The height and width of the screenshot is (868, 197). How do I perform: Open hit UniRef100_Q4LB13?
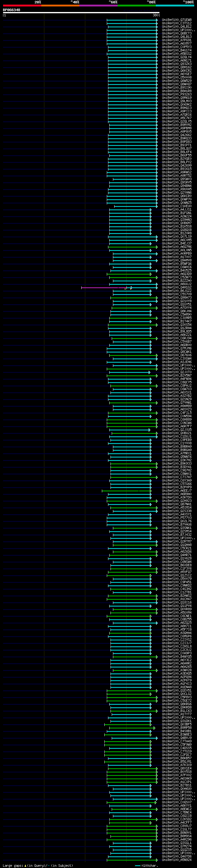(x=177, y=37)
